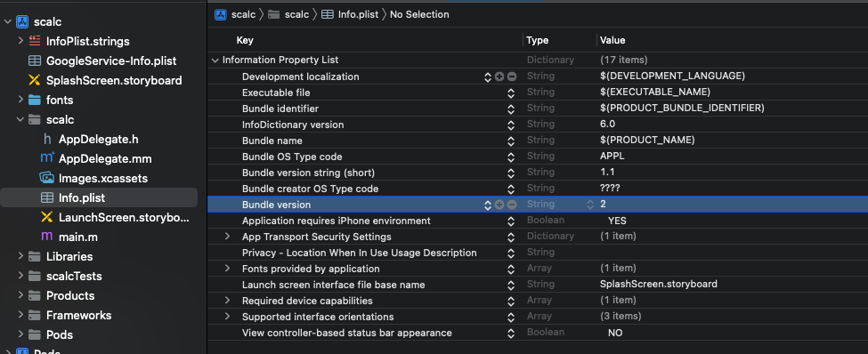Screen dimensions: 868x354
Task: Click the scalc project icon in navigator
Action: pyautogui.click(x=22, y=22)
